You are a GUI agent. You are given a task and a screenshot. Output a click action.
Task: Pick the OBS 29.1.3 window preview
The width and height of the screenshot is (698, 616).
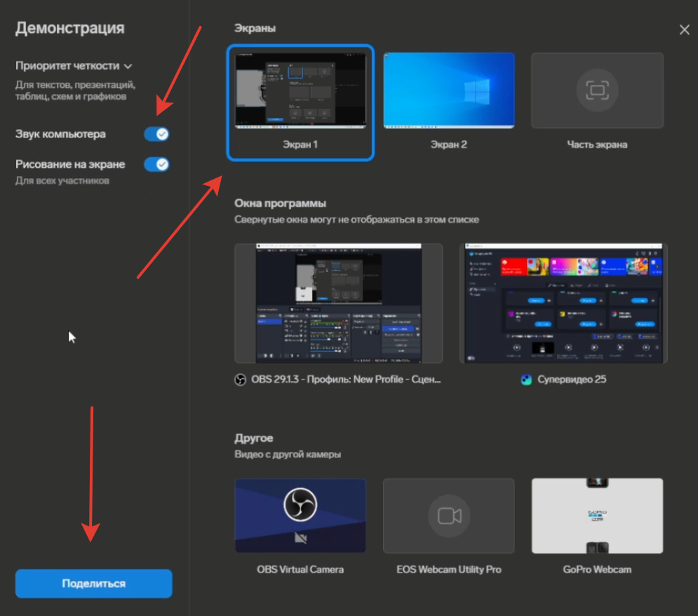pyautogui.click(x=338, y=303)
